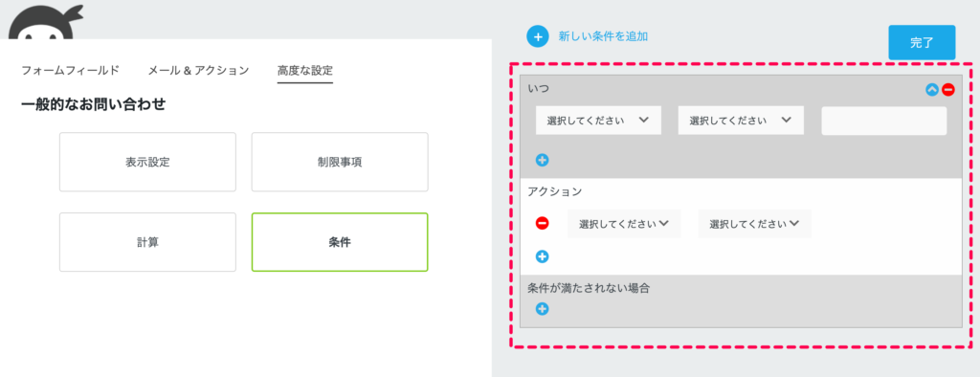Click the 完了 button

tap(922, 42)
